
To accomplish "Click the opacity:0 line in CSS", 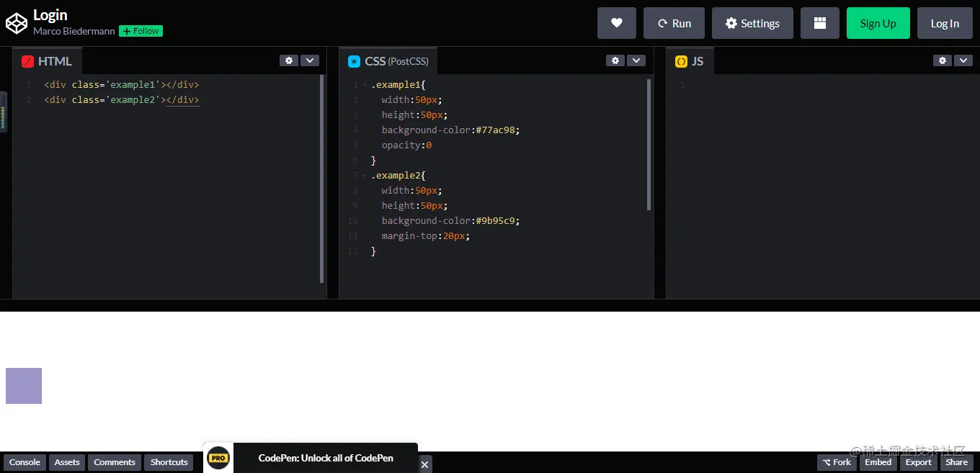I will pos(406,145).
